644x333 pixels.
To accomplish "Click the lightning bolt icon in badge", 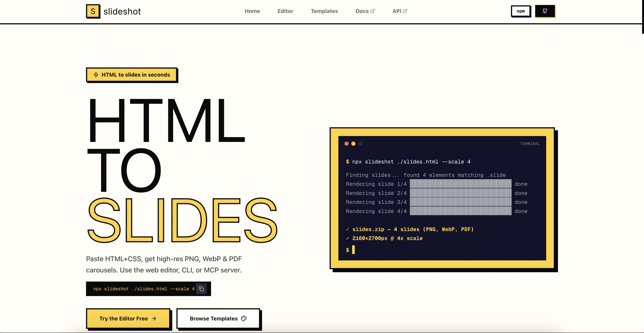I will (x=96, y=74).
